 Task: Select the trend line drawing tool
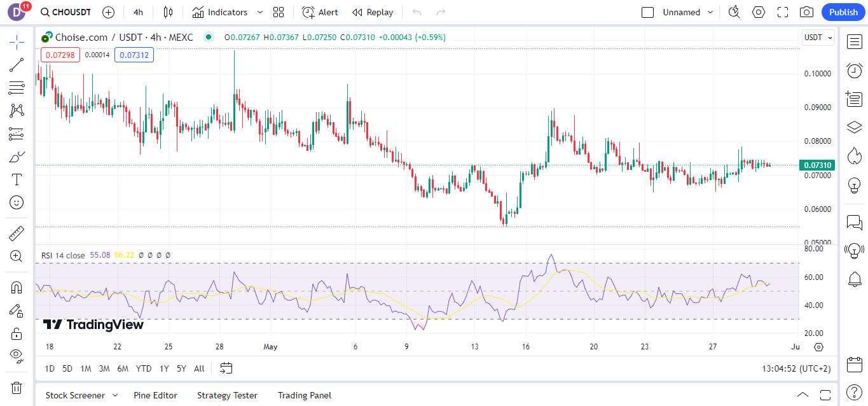pos(17,65)
